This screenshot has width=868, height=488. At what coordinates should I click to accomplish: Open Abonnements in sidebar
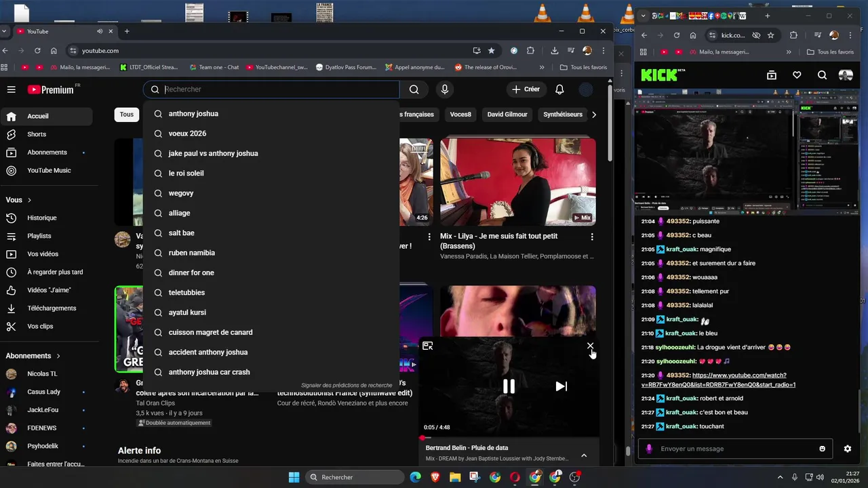click(46, 152)
